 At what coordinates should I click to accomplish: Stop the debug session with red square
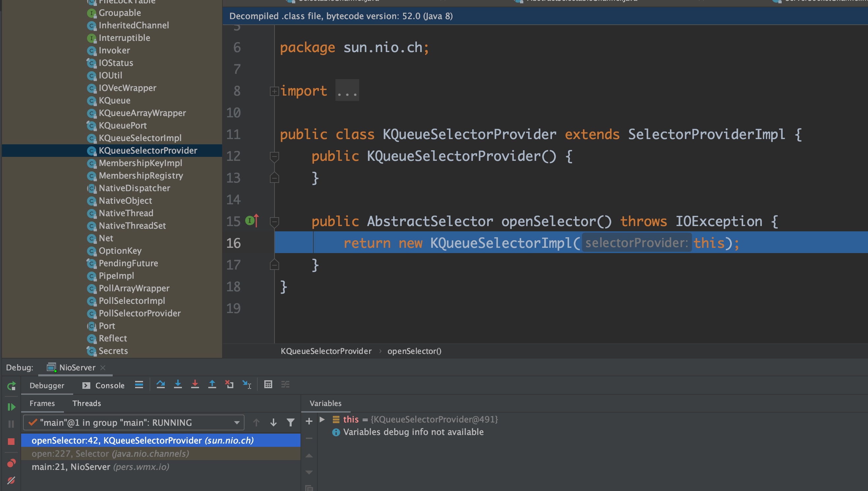point(11,442)
